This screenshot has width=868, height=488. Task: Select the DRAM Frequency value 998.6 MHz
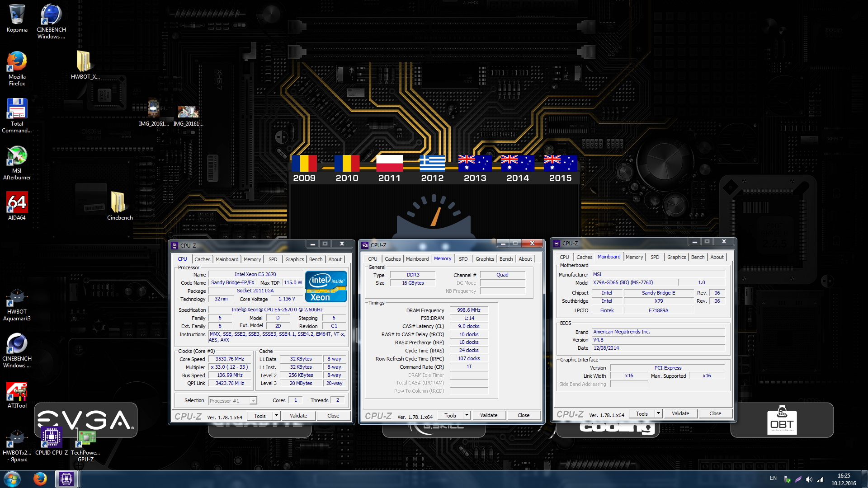pos(469,310)
